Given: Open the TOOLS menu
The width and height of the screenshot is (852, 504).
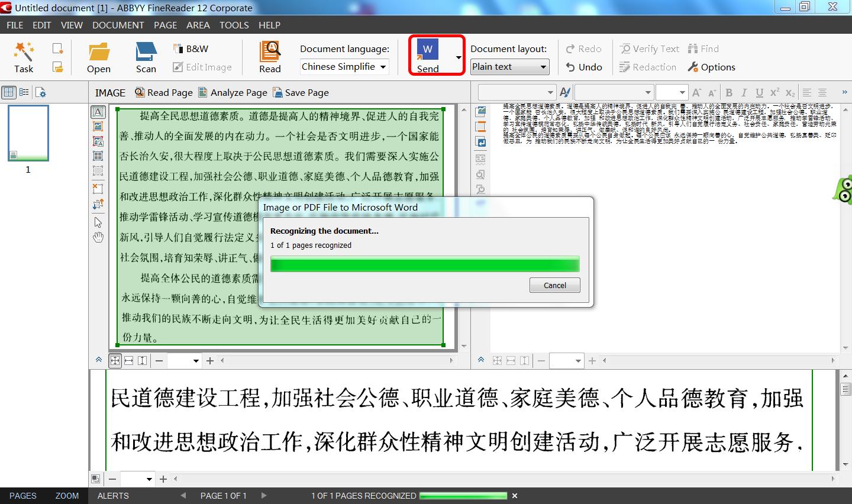Looking at the screenshot, I should pyautogui.click(x=234, y=25).
